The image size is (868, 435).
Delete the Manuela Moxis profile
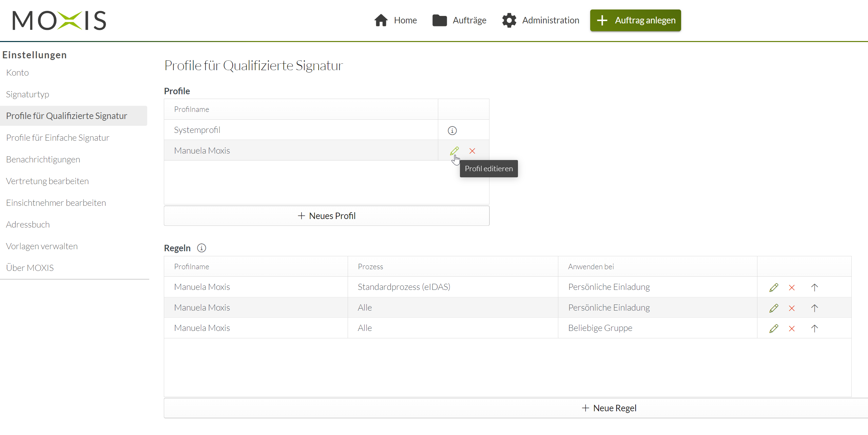(x=472, y=151)
